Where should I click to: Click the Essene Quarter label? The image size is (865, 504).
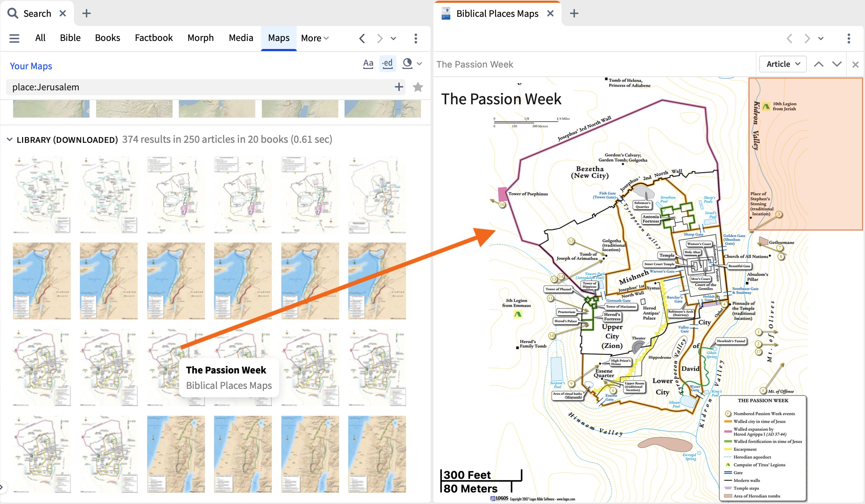pyautogui.click(x=604, y=373)
